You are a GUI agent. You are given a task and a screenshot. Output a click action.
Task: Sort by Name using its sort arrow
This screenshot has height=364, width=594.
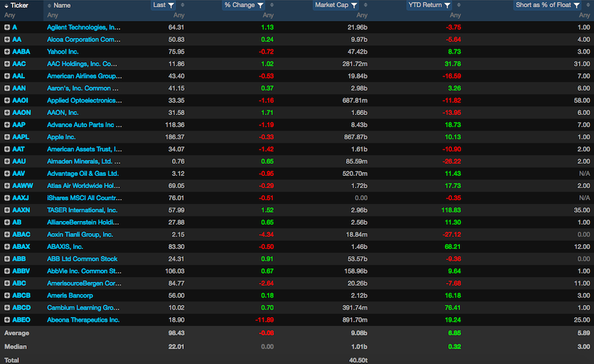pos(49,5)
